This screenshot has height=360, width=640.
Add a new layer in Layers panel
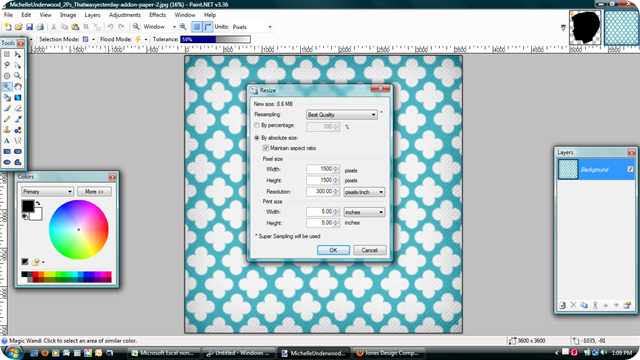[562, 305]
